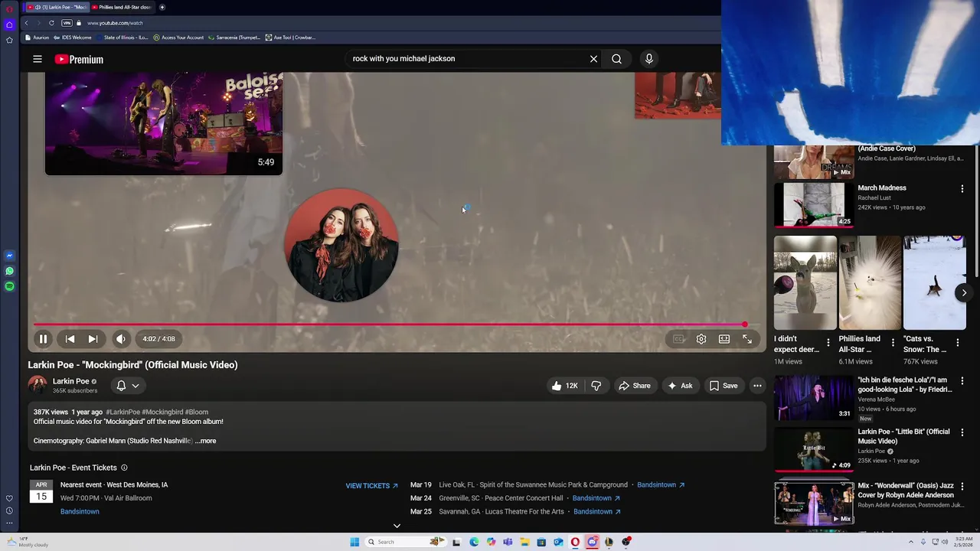The width and height of the screenshot is (980, 551).
Task: Click the Opera icon in the taskbar
Action: coord(575,542)
